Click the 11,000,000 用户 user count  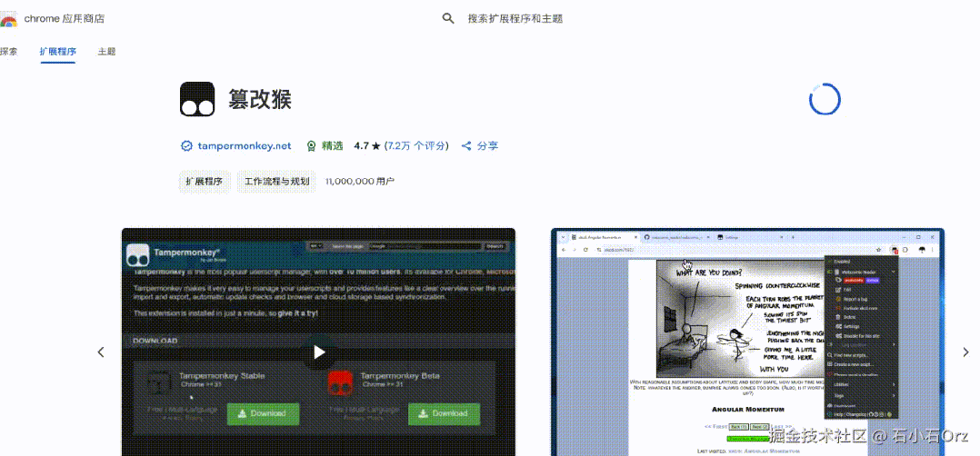[x=360, y=182]
